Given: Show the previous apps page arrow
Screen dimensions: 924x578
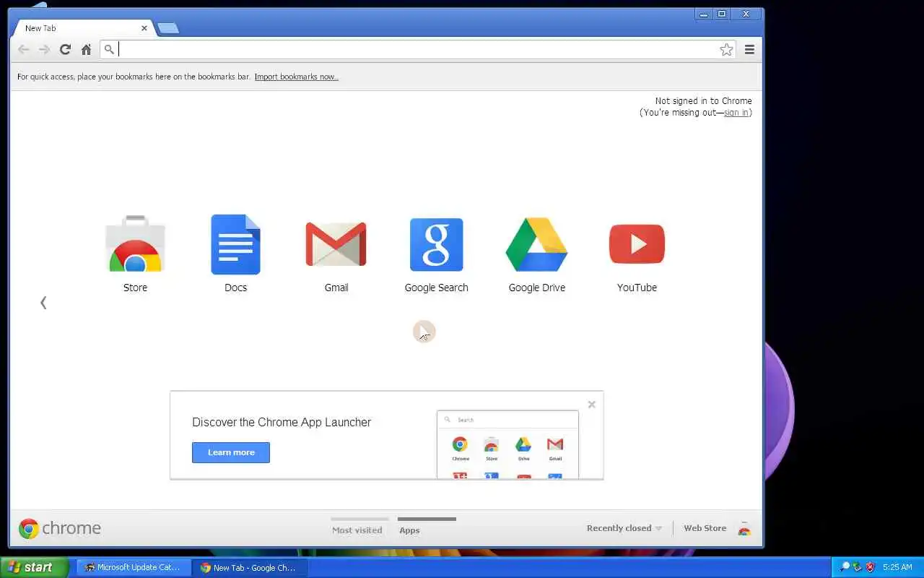Looking at the screenshot, I should coord(43,303).
